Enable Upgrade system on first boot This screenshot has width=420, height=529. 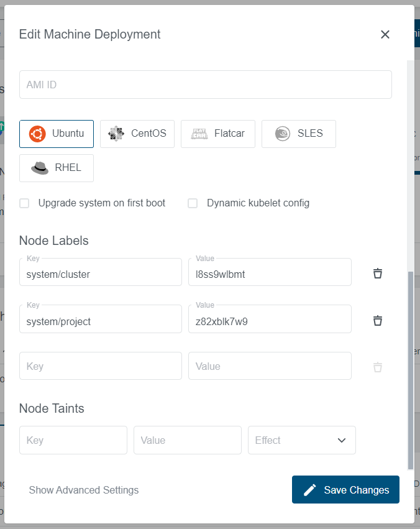(24, 203)
